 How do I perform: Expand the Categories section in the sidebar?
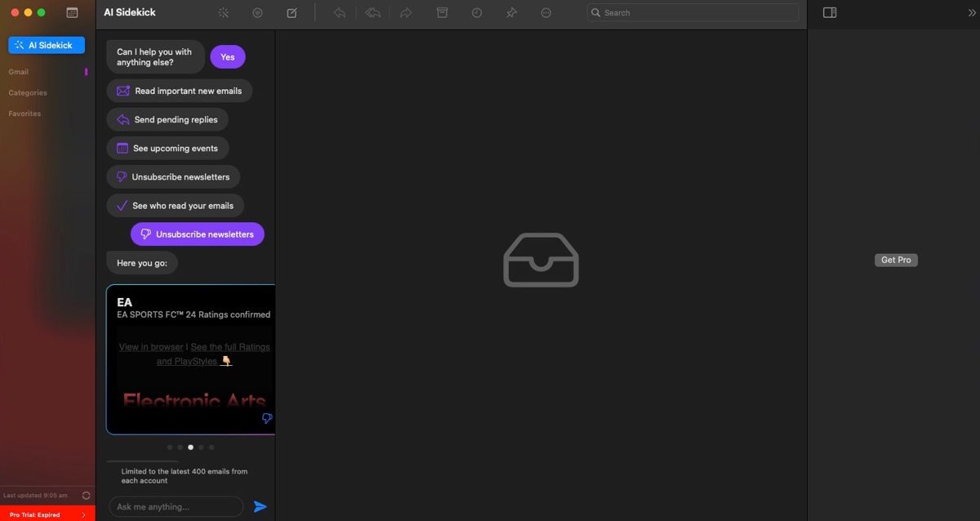pyautogui.click(x=27, y=92)
